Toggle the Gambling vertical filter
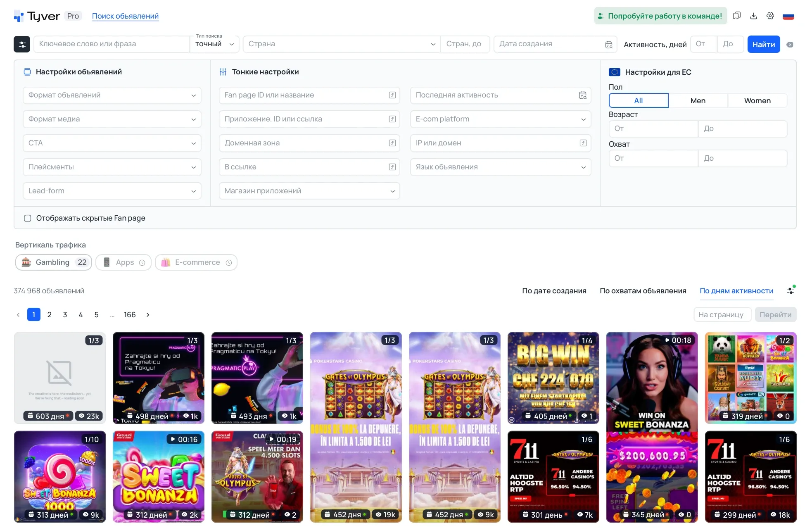Viewport: 812px width, 528px height. click(53, 262)
